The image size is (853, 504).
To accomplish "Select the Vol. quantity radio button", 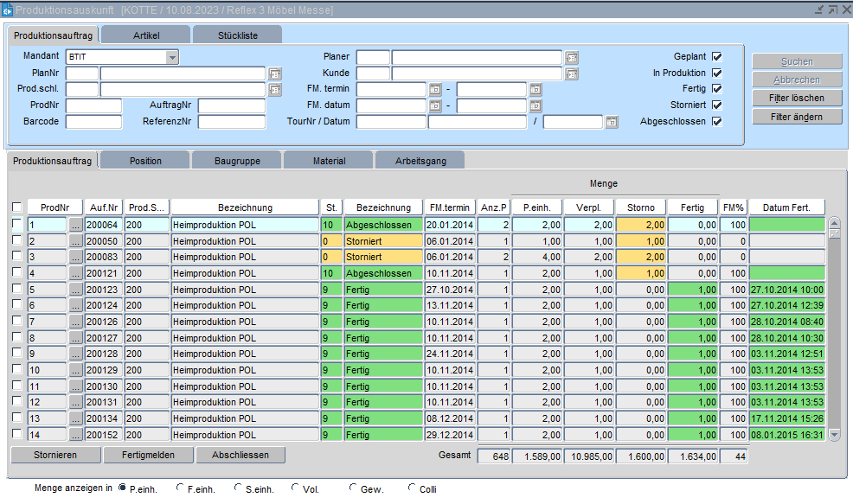I will [296, 488].
